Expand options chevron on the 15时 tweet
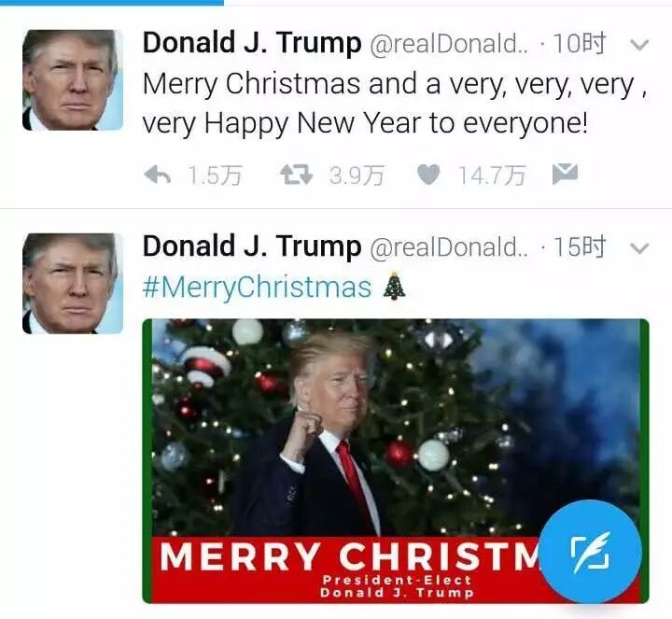The height and width of the screenshot is (619, 672). [x=639, y=248]
